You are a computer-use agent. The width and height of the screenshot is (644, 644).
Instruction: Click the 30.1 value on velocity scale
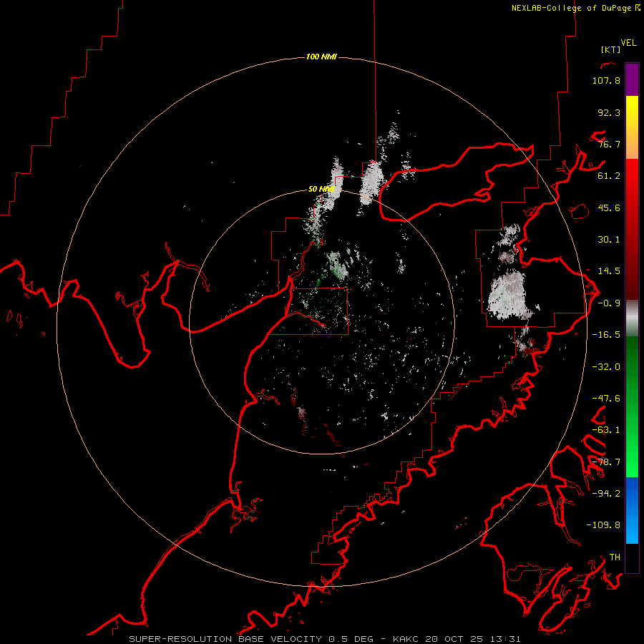609,240
